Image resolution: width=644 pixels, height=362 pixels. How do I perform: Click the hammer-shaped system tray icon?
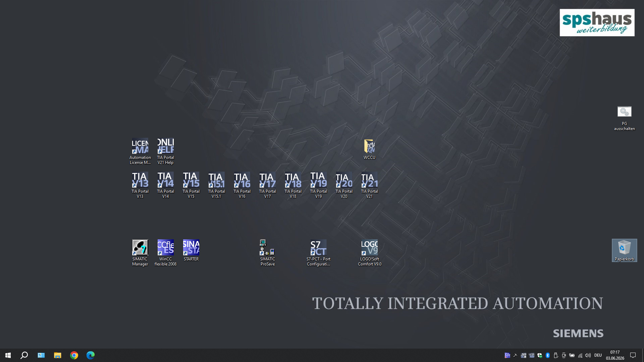pyautogui.click(x=515, y=355)
